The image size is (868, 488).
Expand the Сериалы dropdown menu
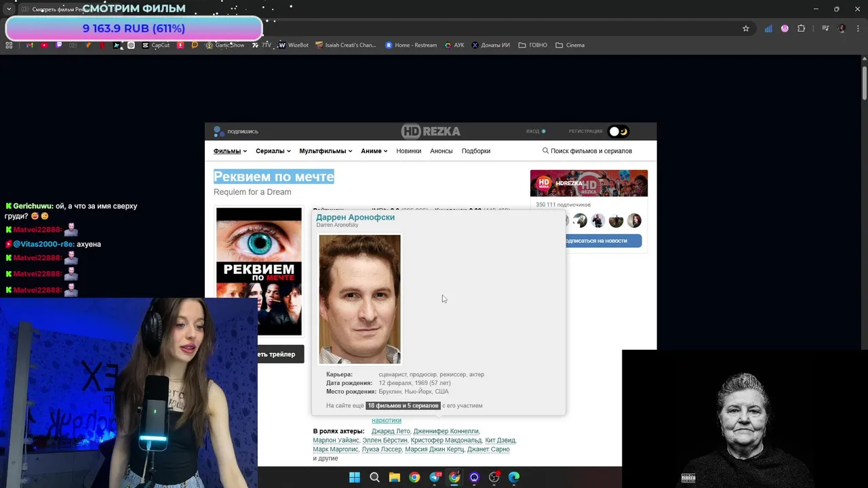coord(273,151)
